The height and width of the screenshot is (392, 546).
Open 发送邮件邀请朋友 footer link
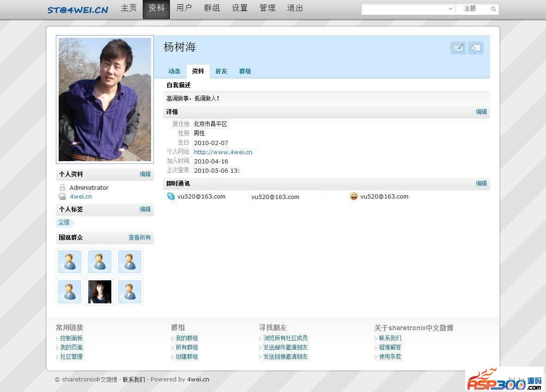point(285,347)
